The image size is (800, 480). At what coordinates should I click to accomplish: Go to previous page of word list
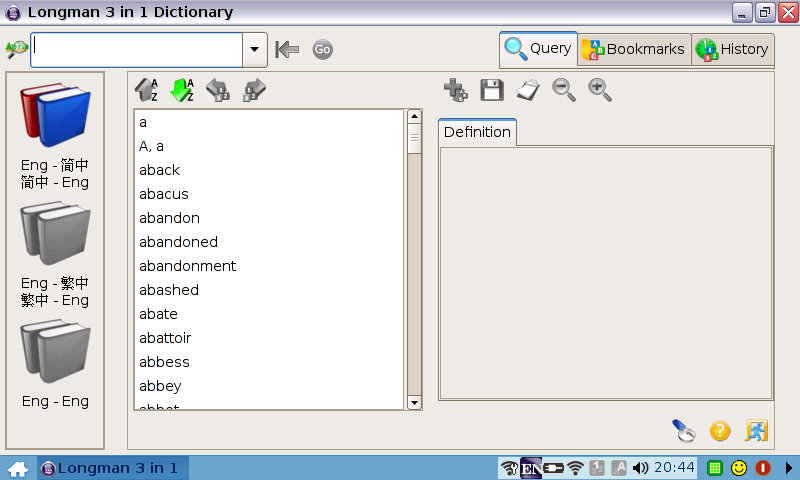218,90
